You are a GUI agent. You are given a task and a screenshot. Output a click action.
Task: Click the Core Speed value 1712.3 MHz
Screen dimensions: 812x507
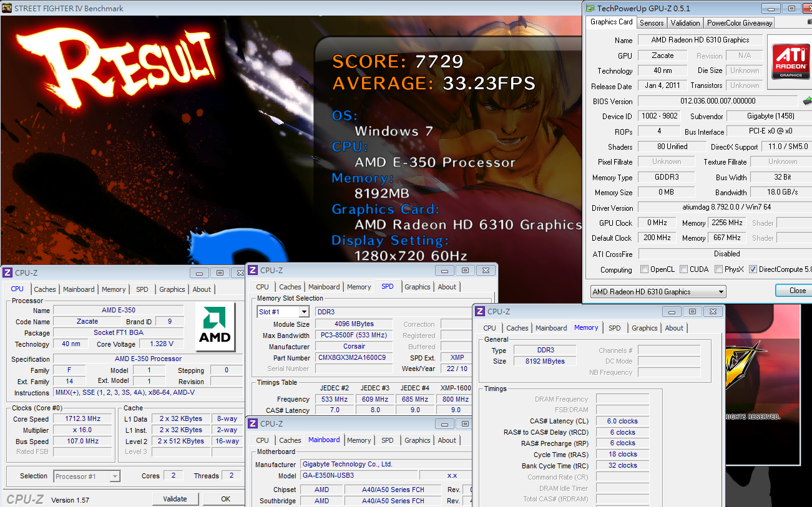click(82, 419)
